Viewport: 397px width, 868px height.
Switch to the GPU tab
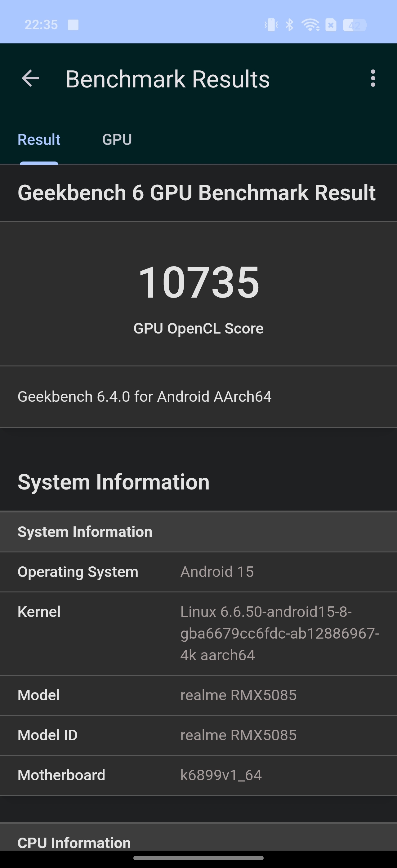point(117,139)
